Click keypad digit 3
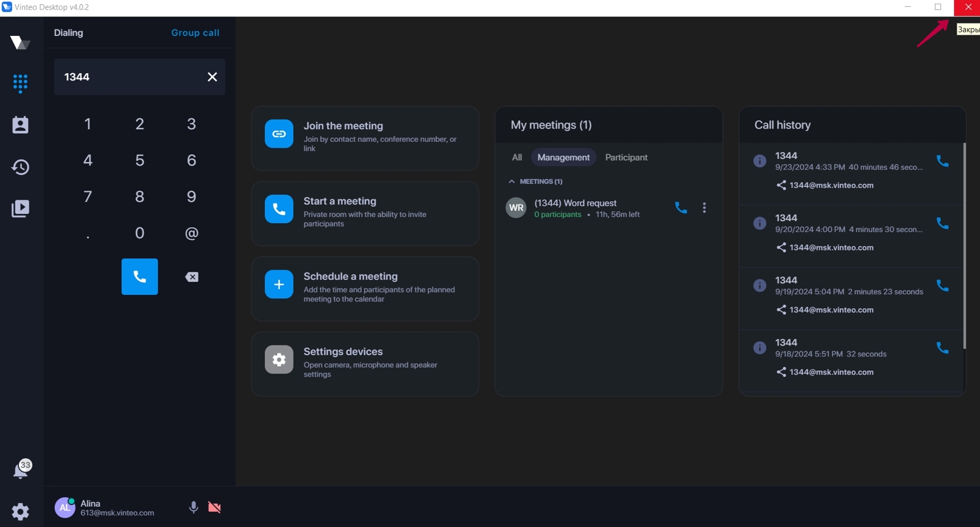 tap(191, 124)
